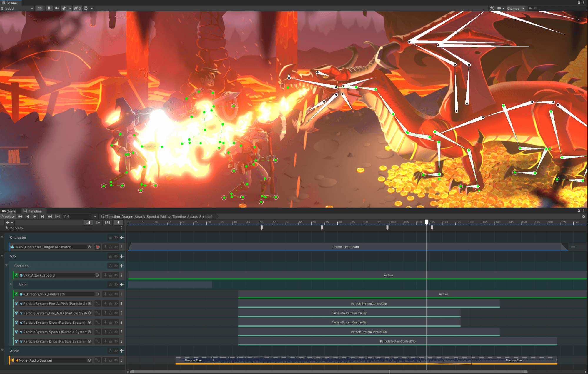The width and height of the screenshot is (588, 374).
Task: Lock the ParticleSystem_Sparks track
Action: [x=111, y=332]
